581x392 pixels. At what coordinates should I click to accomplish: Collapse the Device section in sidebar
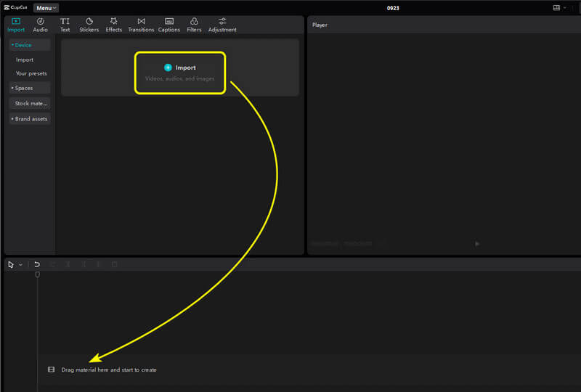(29, 45)
